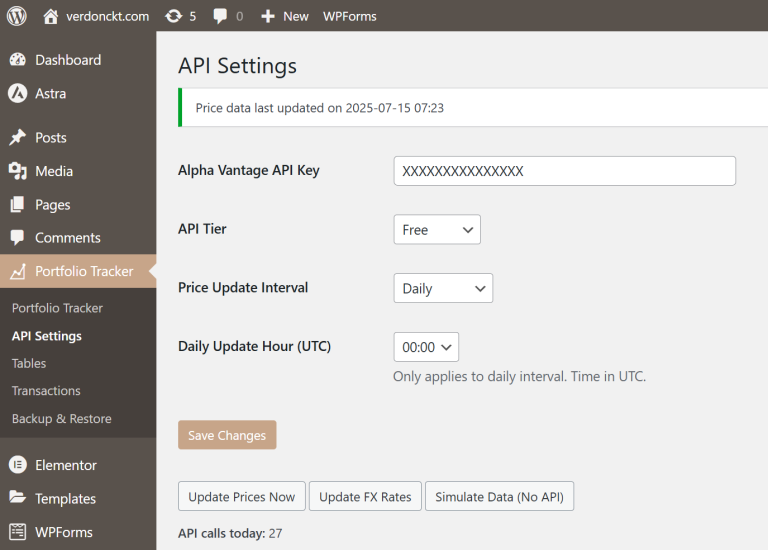Open Backup & Restore submenu
This screenshot has width=768, height=550.
tap(62, 419)
